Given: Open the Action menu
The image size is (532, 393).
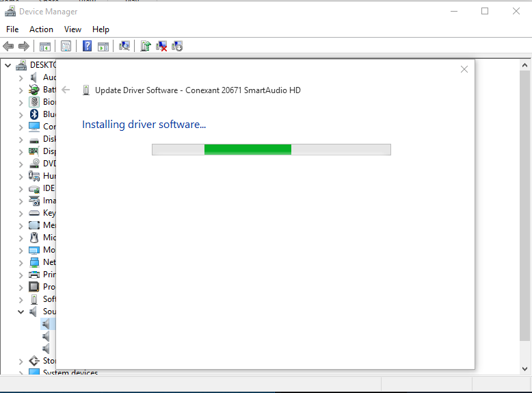Looking at the screenshot, I should [x=42, y=29].
